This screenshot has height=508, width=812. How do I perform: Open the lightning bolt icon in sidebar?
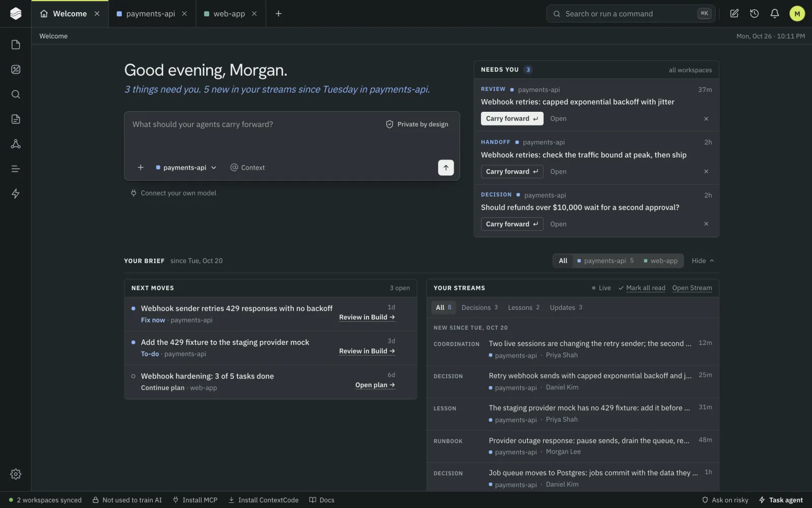(16, 194)
